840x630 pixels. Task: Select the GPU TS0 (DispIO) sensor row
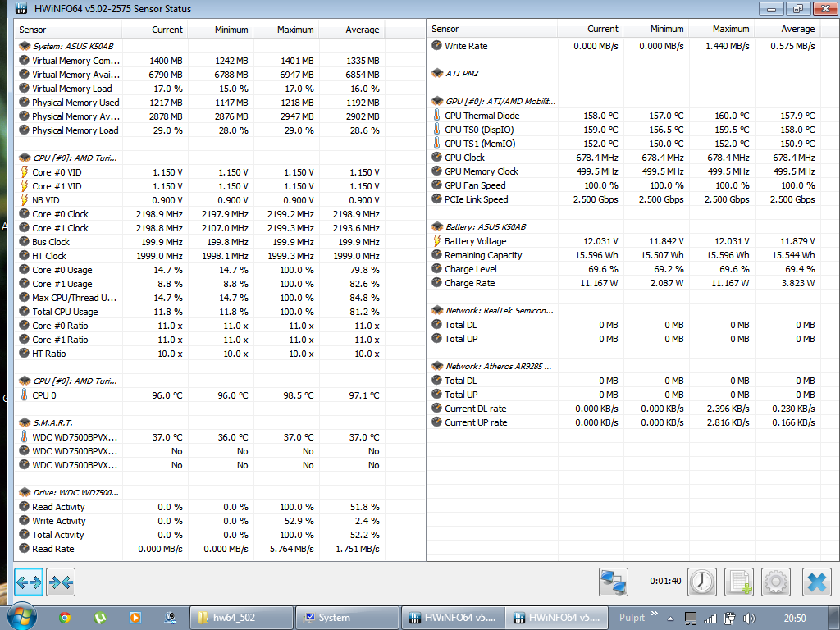pos(624,129)
